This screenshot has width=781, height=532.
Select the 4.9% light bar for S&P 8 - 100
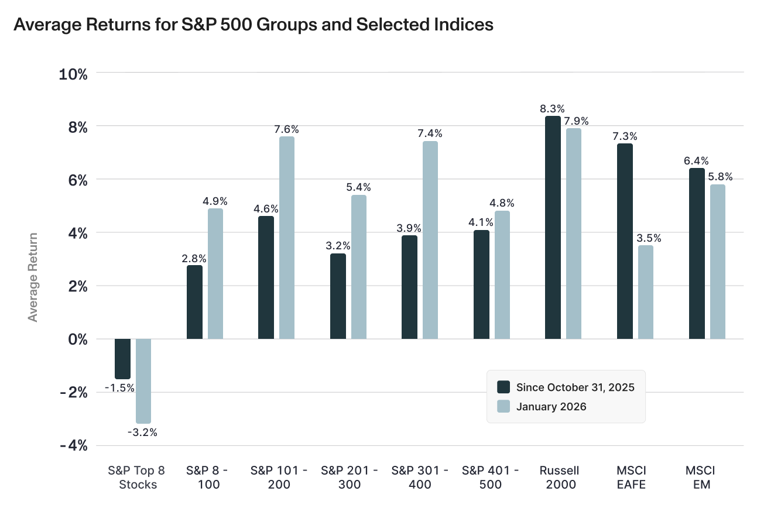[215, 273]
